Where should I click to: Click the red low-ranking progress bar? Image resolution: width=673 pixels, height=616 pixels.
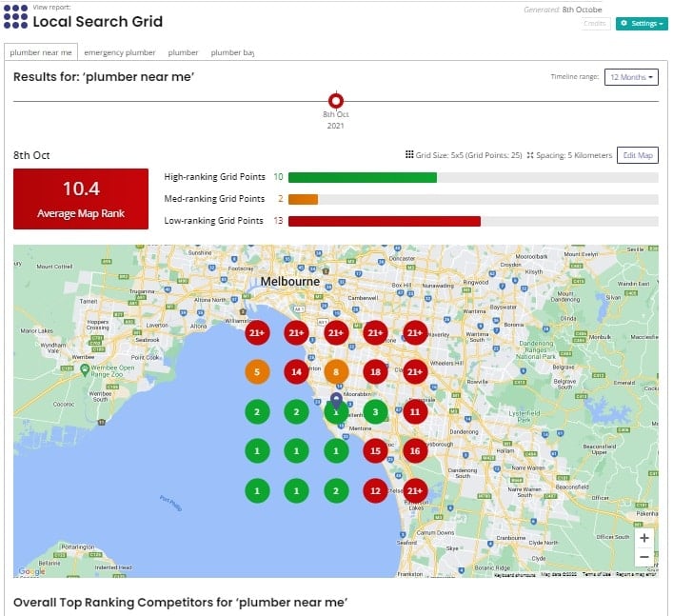pos(385,221)
